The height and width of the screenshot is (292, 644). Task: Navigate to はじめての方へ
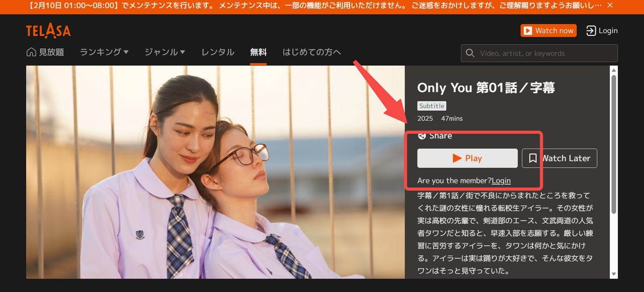click(311, 51)
